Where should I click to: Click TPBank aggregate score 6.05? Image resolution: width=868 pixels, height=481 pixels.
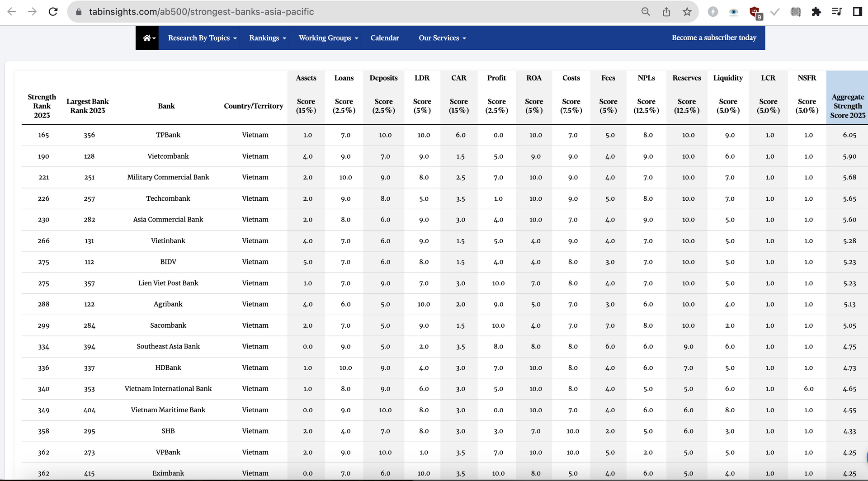tap(849, 135)
